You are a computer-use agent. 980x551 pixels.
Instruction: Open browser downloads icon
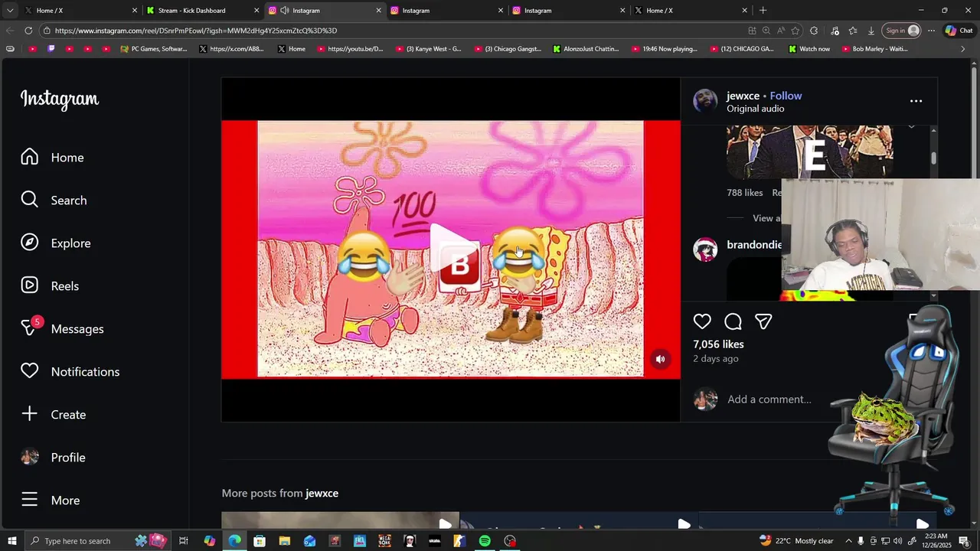871,31
